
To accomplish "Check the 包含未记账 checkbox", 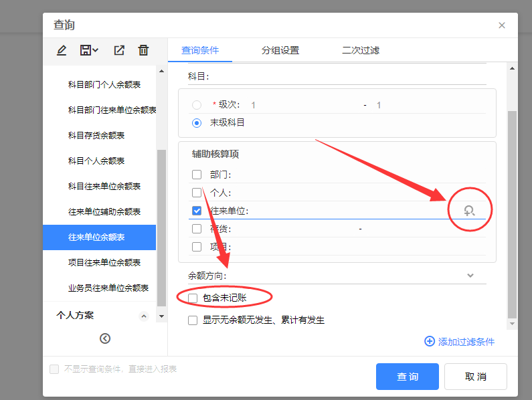I will (x=193, y=298).
